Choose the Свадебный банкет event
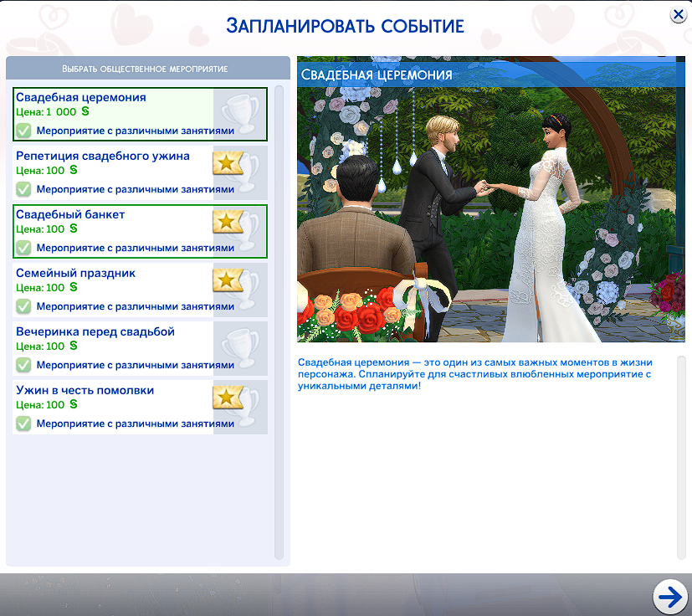Viewport: 692px width, 616px height. point(140,231)
